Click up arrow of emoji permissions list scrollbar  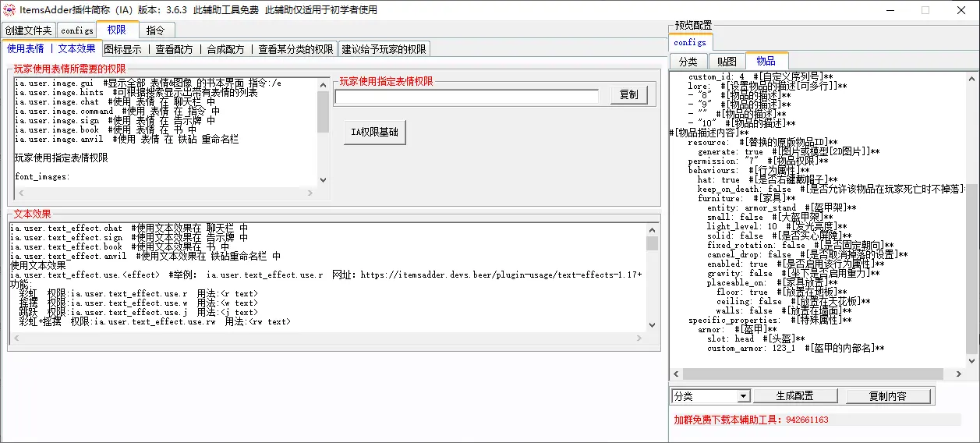[x=324, y=85]
